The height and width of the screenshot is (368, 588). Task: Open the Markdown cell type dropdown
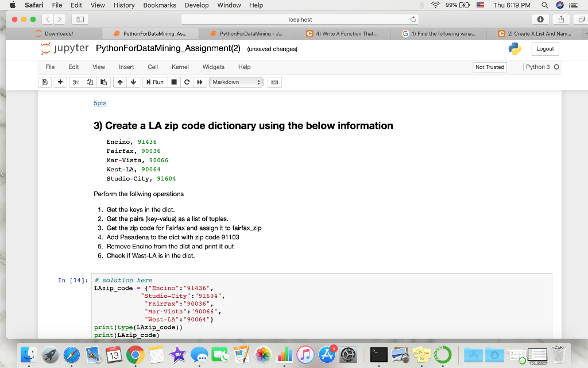236,82
